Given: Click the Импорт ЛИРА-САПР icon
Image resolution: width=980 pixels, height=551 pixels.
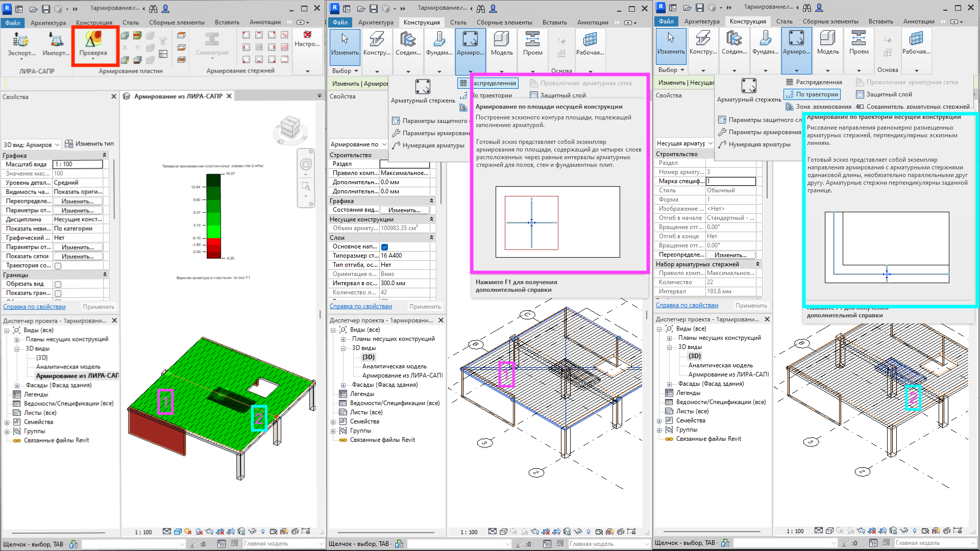Looking at the screenshot, I should pos(56,40).
